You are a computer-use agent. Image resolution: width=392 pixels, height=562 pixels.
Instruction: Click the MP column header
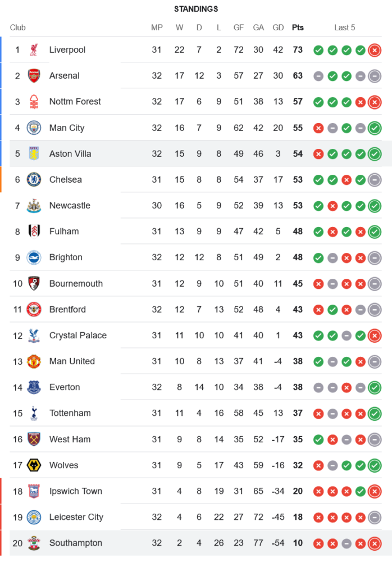tap(157, 28)
